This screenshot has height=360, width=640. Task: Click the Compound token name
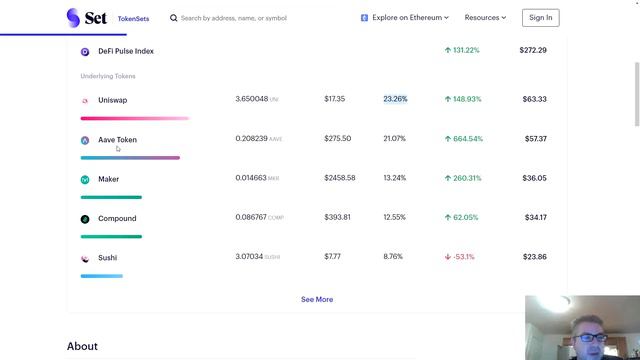(117, 218)
